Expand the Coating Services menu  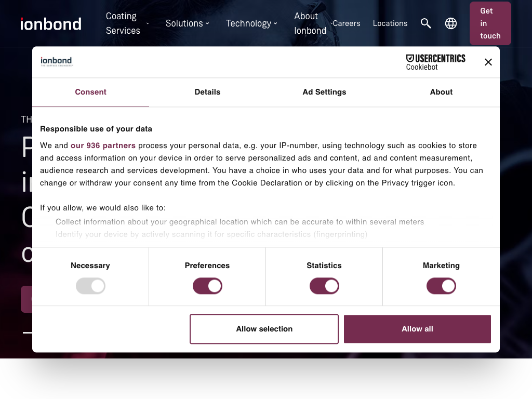(127, 23)
